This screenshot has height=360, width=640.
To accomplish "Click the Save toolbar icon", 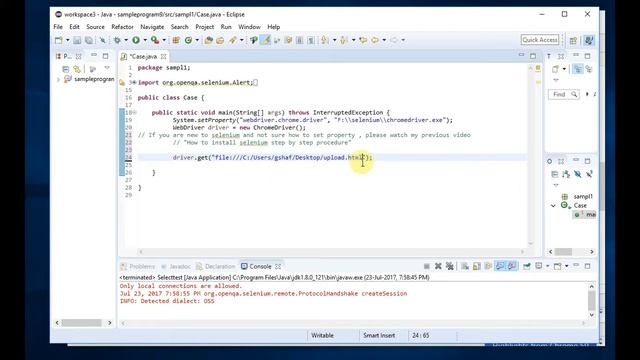I will (77, 40).
